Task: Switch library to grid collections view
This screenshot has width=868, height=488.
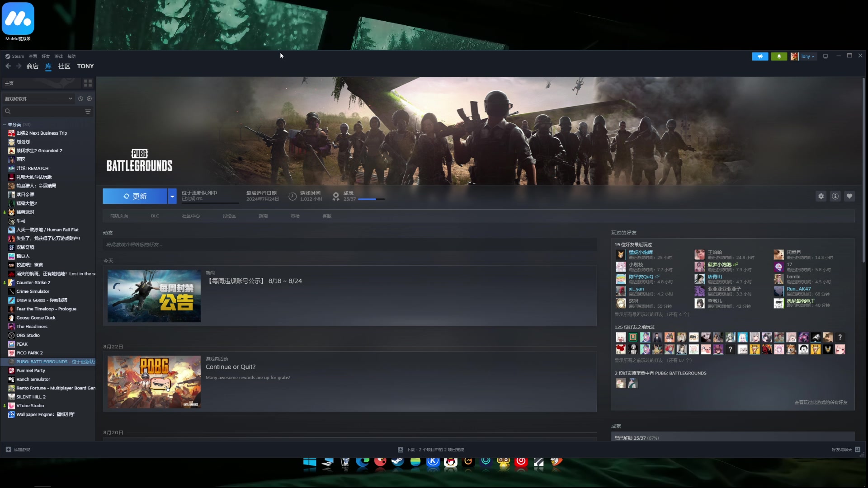Action: (88, 83)
